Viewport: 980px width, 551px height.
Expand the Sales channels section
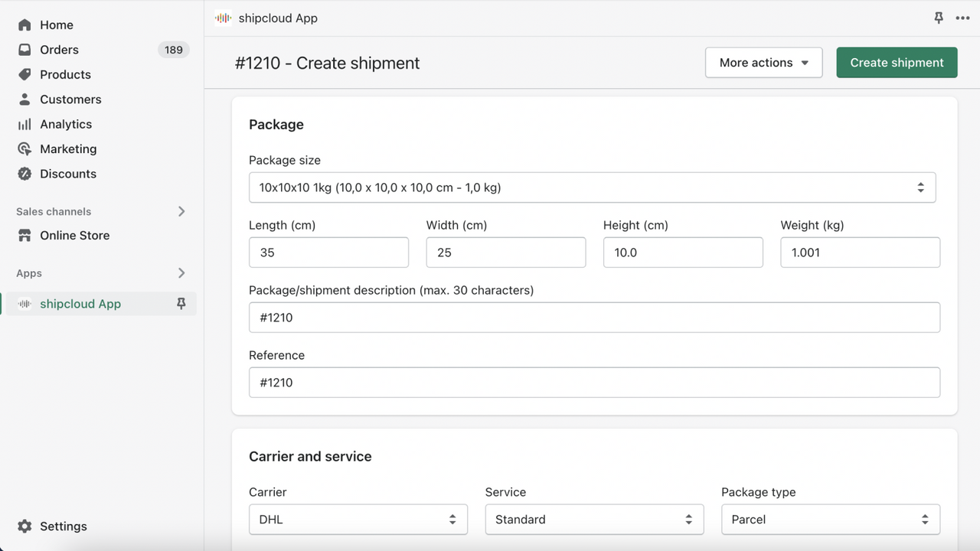pyautogui.click(x=181, y=211)
